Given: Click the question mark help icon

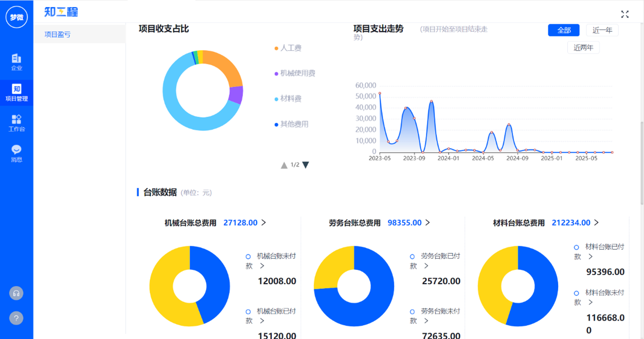Looking at the screenshot, I should (16, 318).
